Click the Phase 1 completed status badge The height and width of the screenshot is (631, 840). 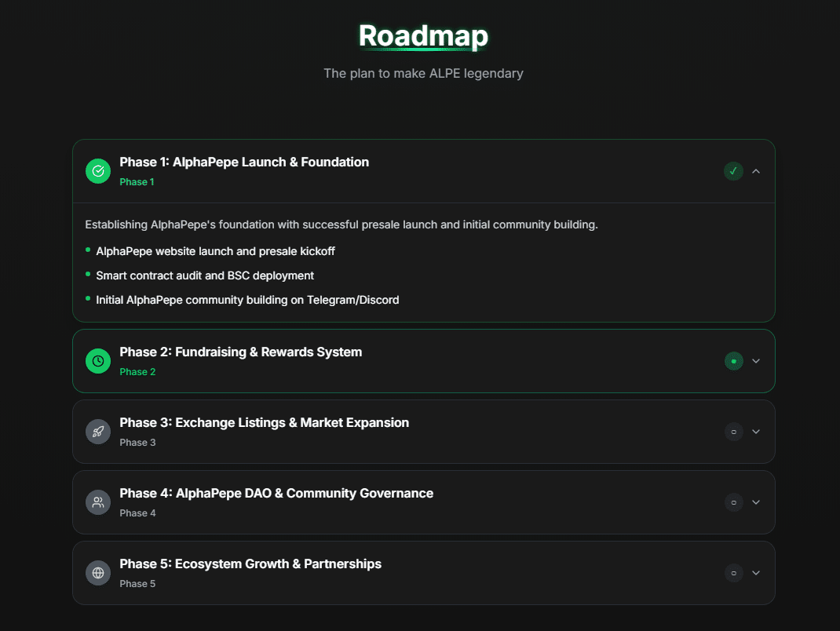(733, 171)
